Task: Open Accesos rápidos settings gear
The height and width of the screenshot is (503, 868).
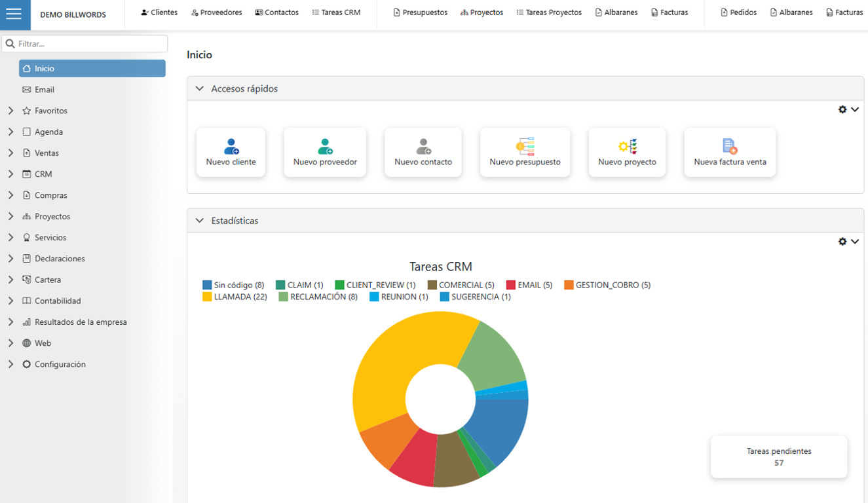Action: coord(842,110)
